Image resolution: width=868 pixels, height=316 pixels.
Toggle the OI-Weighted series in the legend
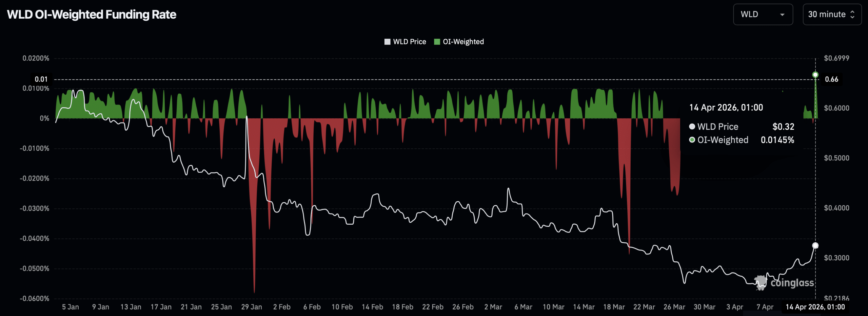(459, 42)
